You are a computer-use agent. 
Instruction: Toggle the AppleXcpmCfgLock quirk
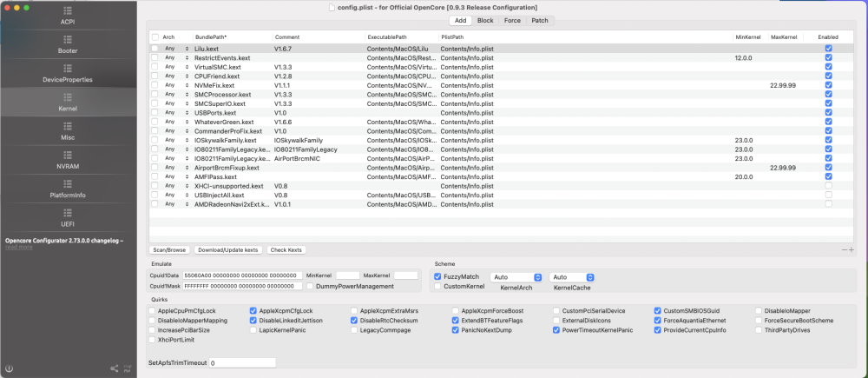[x=253, y=311]
